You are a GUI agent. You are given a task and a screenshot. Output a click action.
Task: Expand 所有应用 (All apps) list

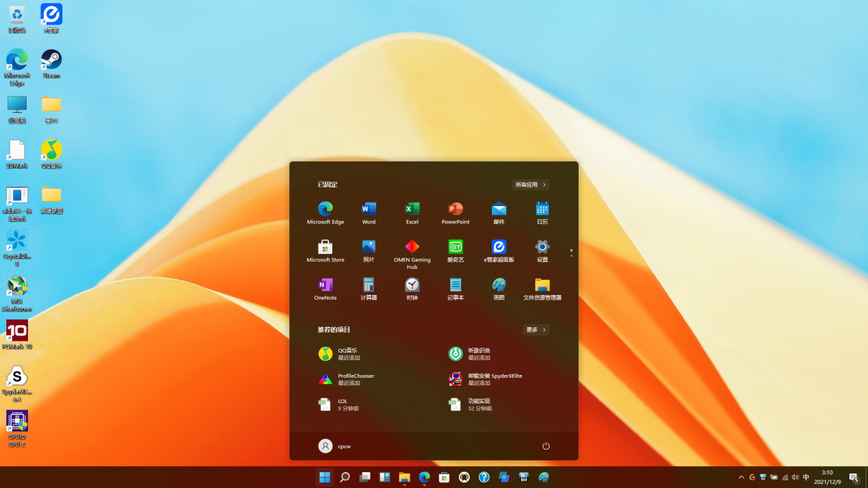[530, 185]
